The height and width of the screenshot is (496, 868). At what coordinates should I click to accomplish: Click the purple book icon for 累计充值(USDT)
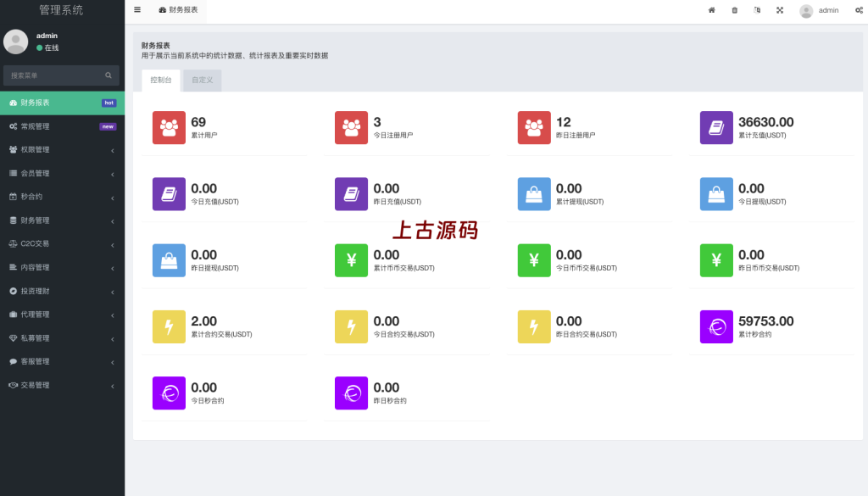coord(716,127)
